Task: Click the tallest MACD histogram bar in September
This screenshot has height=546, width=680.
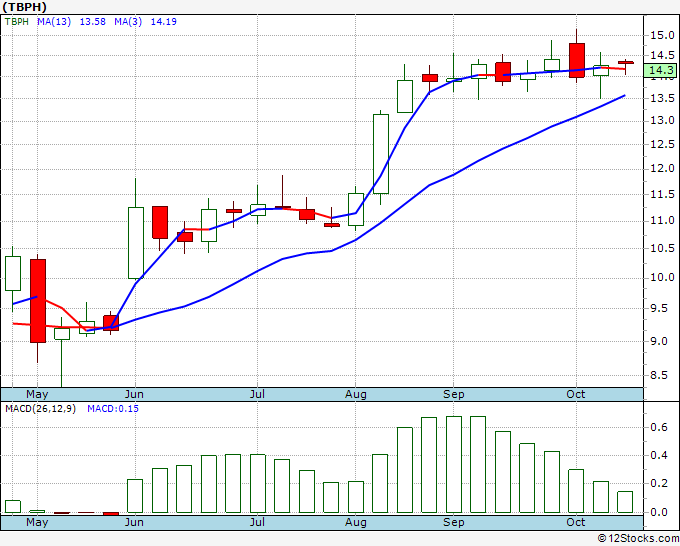Action: tap(454, 464)
